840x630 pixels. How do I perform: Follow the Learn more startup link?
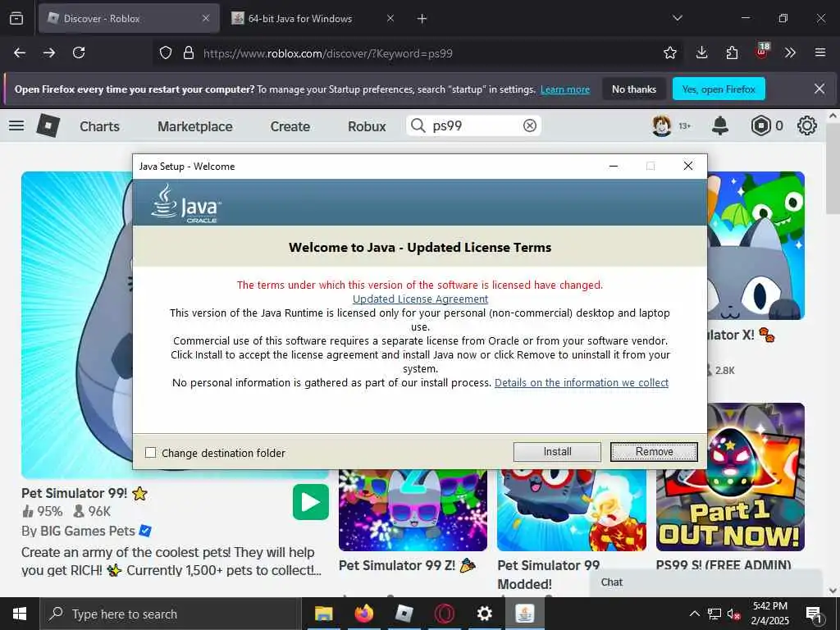(565, 89)
